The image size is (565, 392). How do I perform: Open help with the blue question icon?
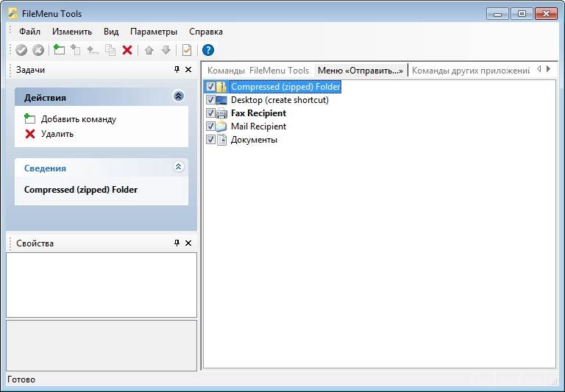click(x=208, y=50)
